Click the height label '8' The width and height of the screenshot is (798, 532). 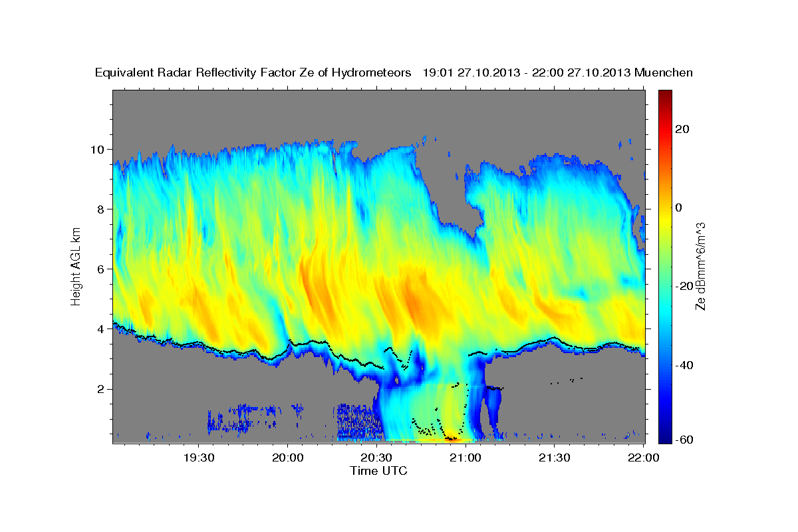102,209
